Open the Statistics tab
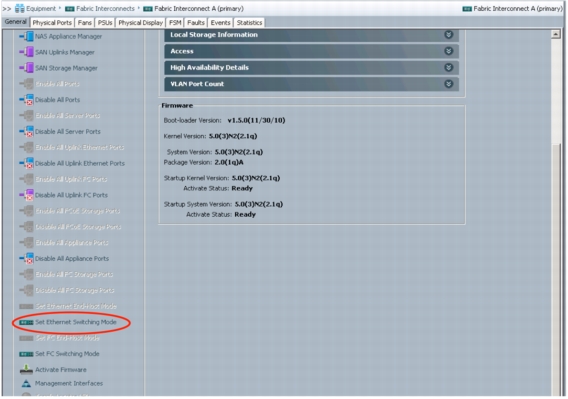This screenshot has width=568, height=399. (249, 22)
